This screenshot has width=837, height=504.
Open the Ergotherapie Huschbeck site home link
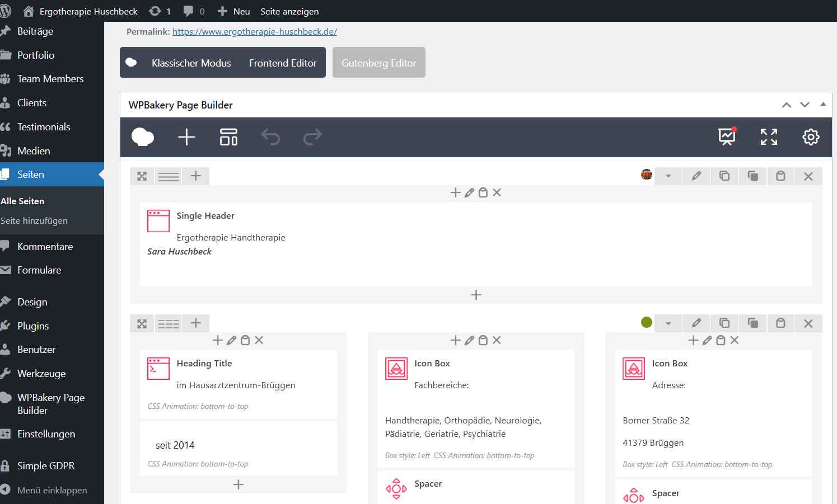(x=80, y=11)
